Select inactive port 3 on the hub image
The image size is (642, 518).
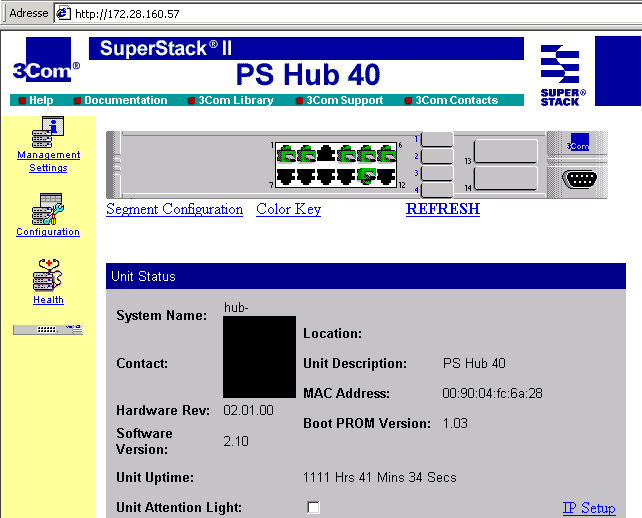point(326,154)
